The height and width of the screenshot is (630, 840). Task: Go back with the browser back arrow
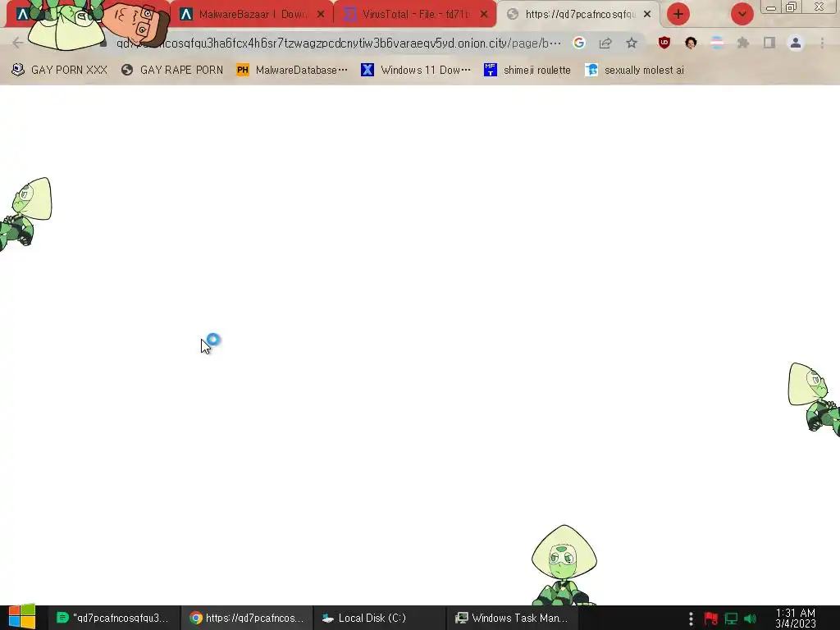point(18,43)
